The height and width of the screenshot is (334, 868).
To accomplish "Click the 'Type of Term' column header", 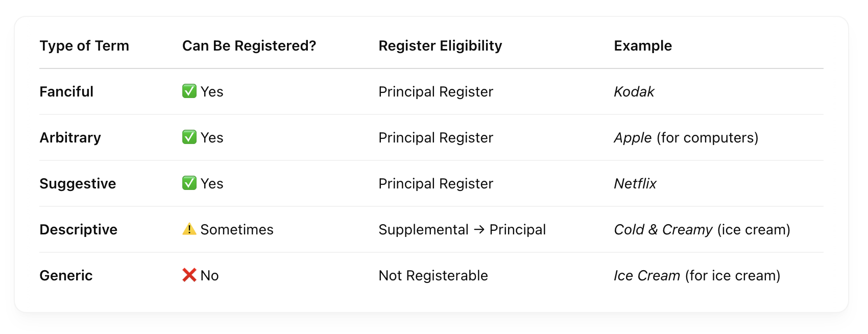I will coord(84,46).
